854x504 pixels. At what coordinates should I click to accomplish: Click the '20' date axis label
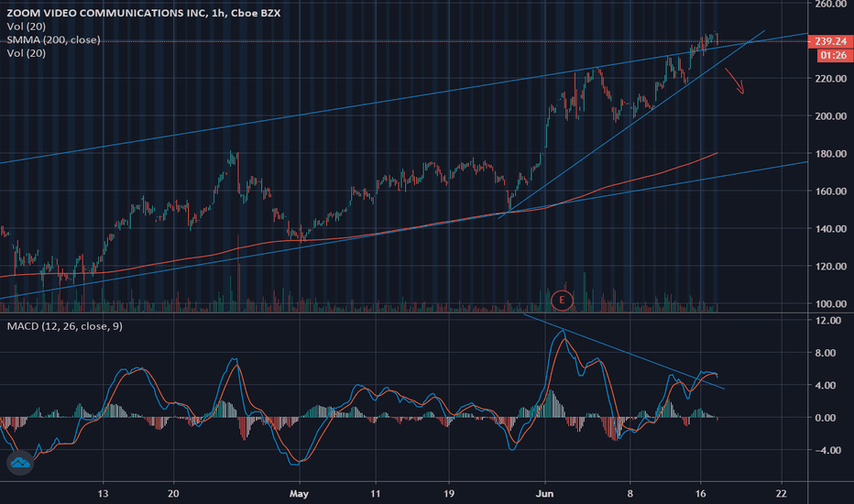(x=173, y=494)
